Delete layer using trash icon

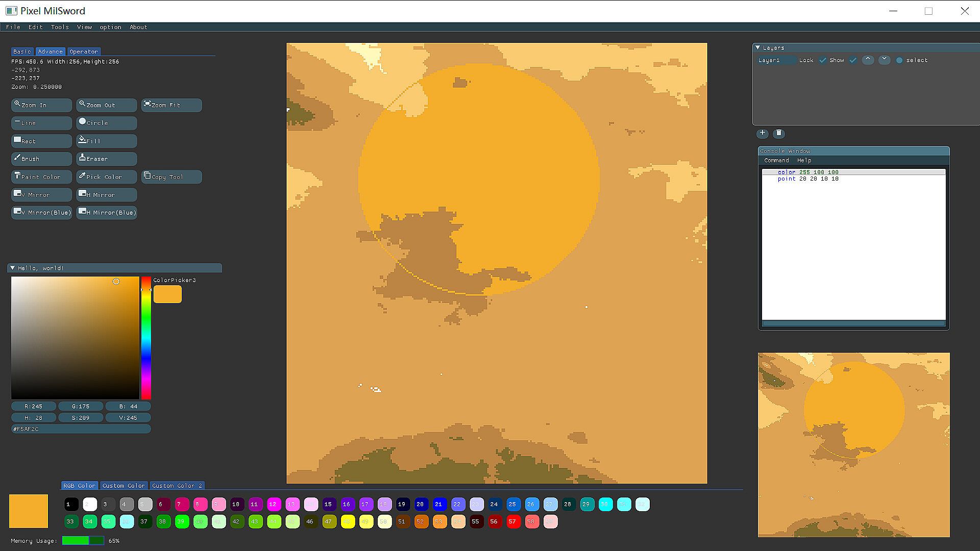778,133
